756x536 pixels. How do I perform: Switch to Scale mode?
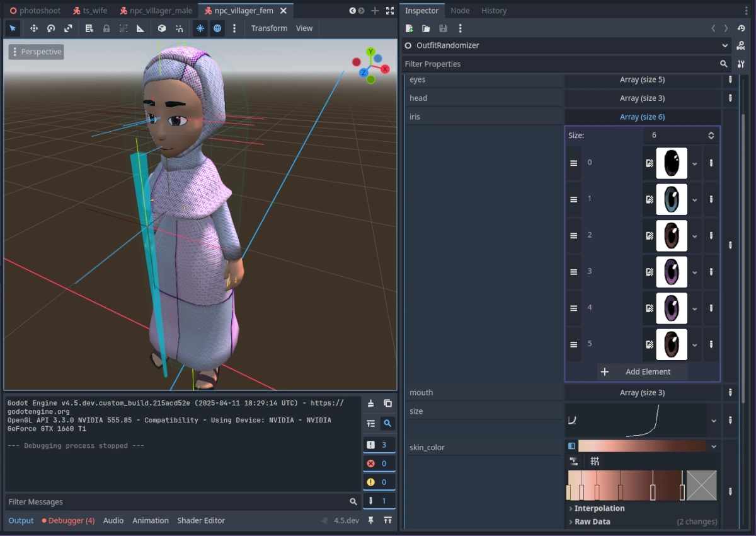69,28
